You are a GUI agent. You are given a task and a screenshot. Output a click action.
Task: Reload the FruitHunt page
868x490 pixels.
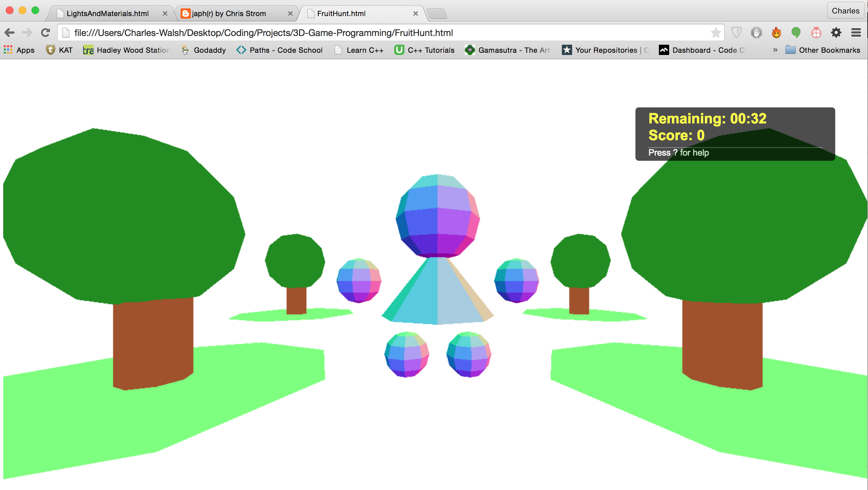(x=46, y=33)
